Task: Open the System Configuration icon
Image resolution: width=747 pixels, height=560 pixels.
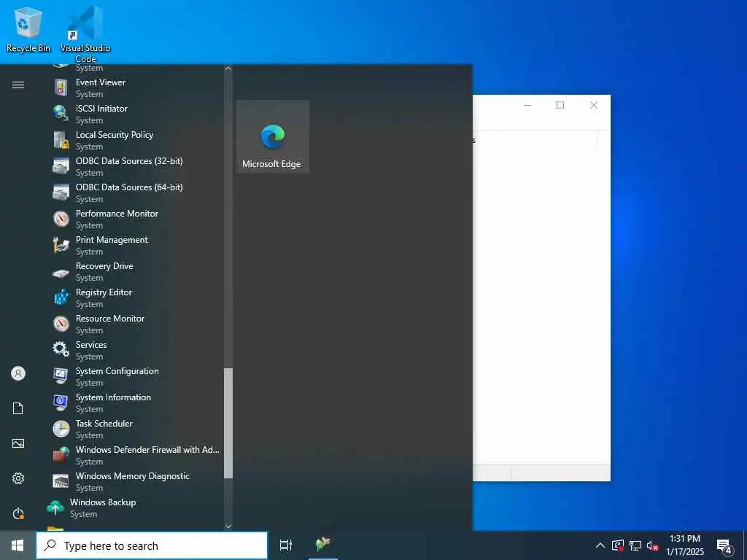Action: tap(61, 376)
